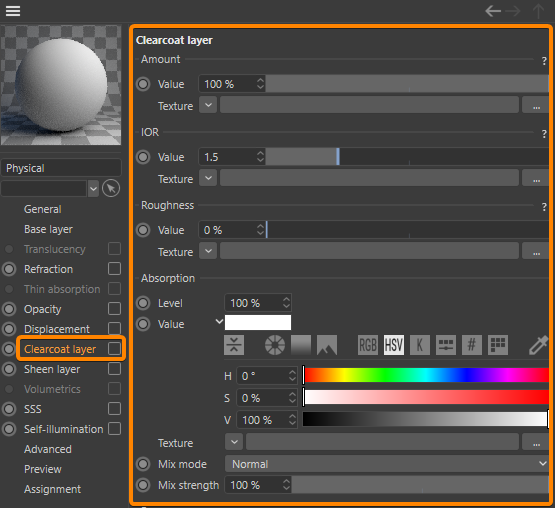
Task: Open the Base layer tab
Action: click(x=48, y=229)
